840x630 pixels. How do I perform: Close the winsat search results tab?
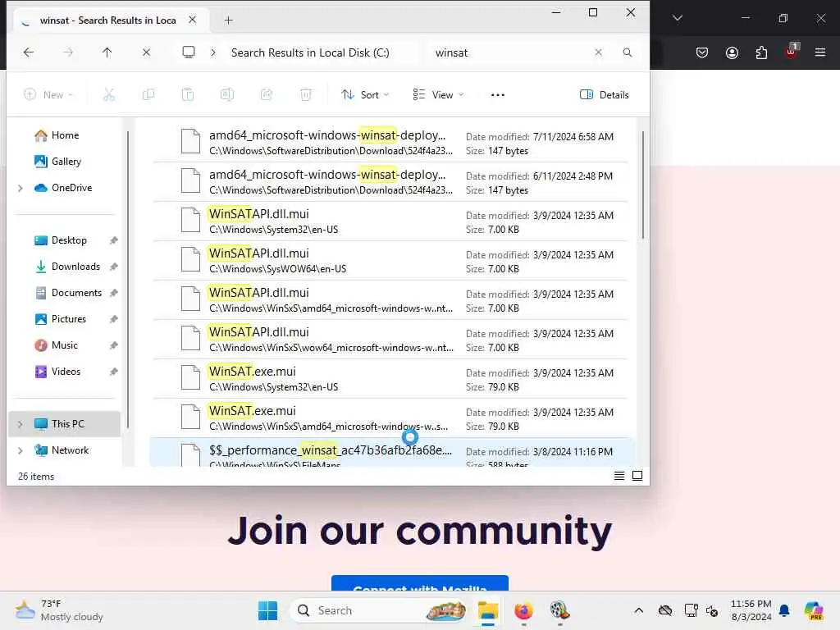[x=192, y=20]
